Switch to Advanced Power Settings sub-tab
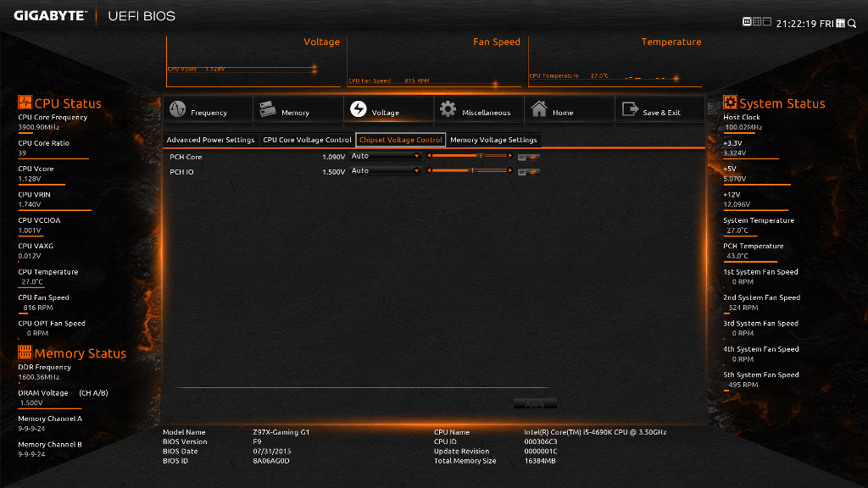868x488 pixels. (x=210, y=140)
